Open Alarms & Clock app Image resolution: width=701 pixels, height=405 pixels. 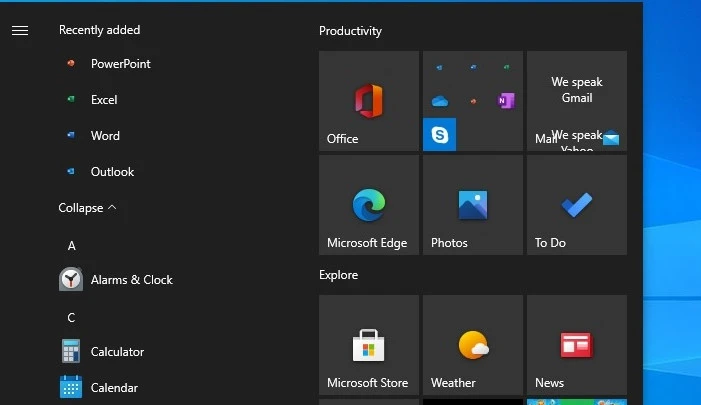118,280
